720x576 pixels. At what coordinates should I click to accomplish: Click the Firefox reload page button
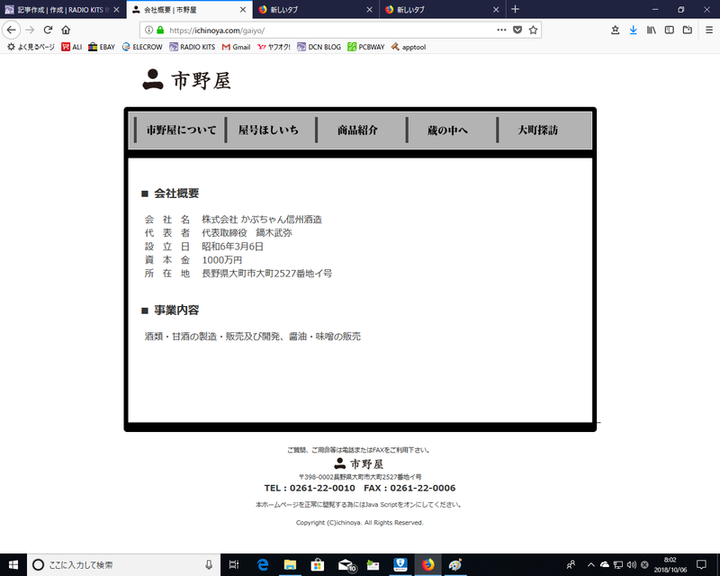point(47,30)
